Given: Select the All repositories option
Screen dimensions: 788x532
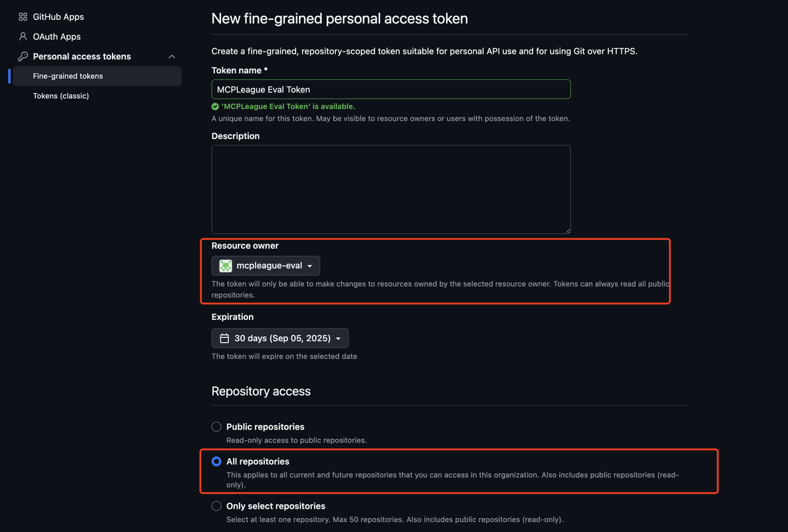Looking at the screenshot, I should [x=216, y=461].
